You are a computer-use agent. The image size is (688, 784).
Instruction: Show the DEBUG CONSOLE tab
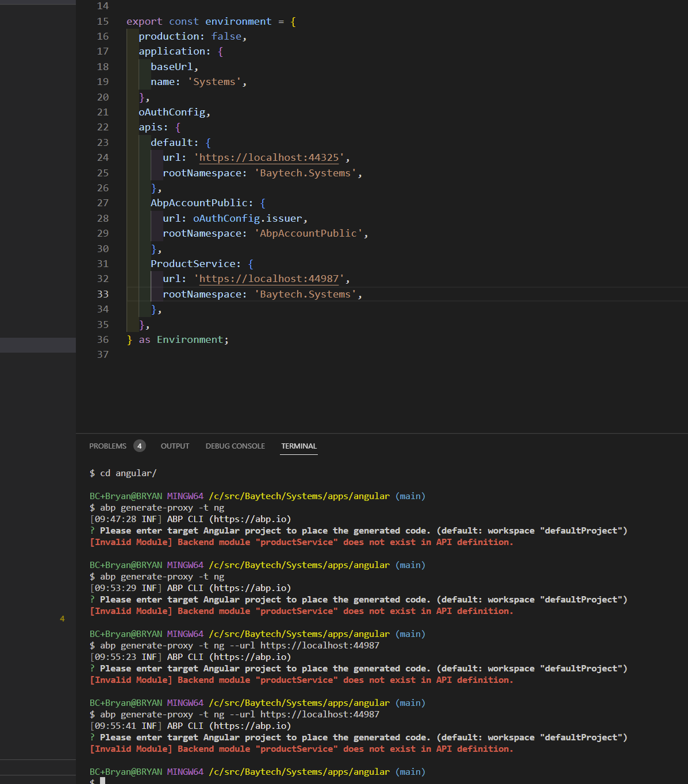pos(235,446)
